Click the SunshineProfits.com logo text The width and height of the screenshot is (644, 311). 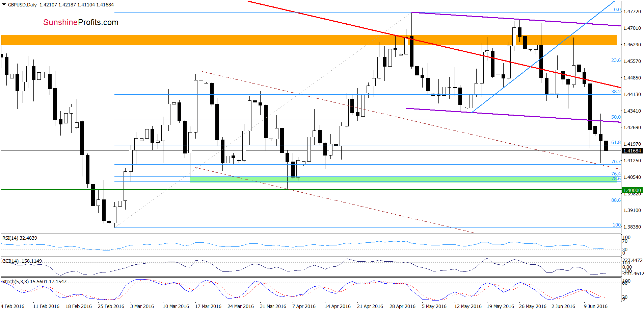[x=81, y=22]
